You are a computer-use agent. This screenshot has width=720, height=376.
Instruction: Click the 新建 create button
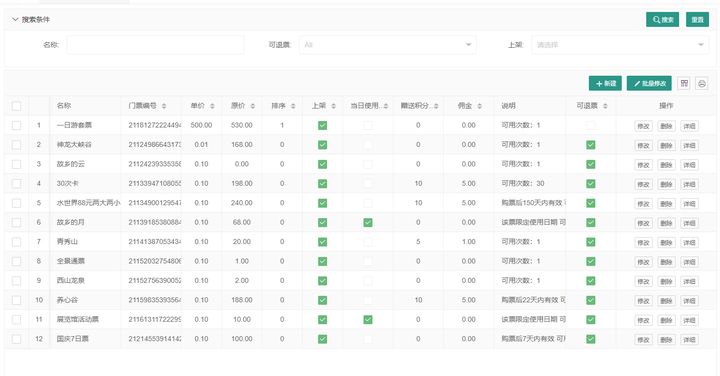point(605,83)
